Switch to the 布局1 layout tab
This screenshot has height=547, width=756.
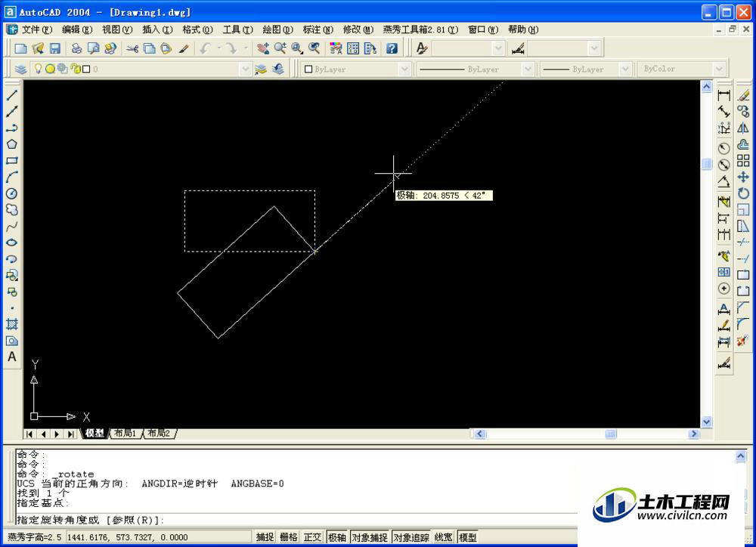(125, 433)
